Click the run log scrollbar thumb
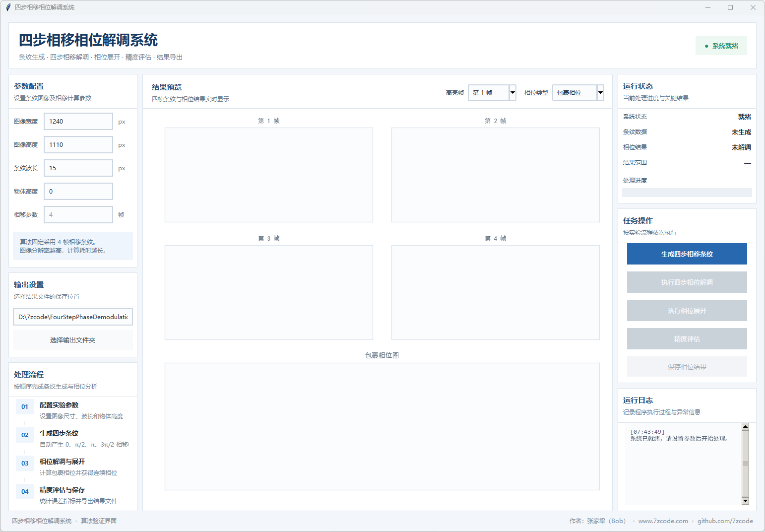The height and width of the screenshot is (532, 765). [745, 464]
